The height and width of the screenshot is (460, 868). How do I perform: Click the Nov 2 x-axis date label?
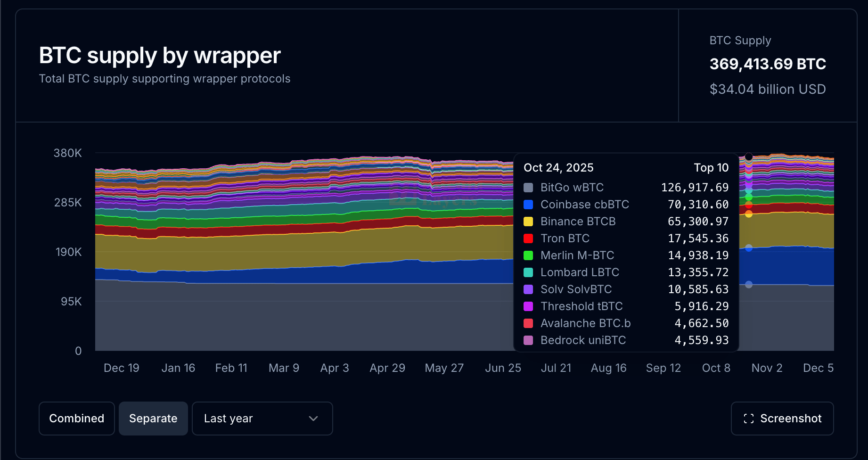point(767,368)
